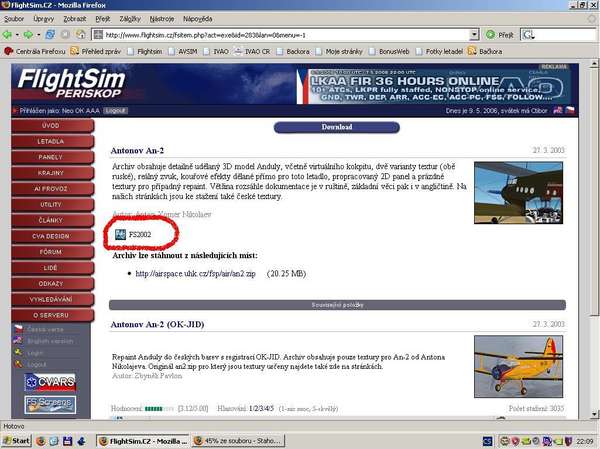
Task: Switch language via Czech flag in header
Action: pyautogui.click(x=570, y=110)
